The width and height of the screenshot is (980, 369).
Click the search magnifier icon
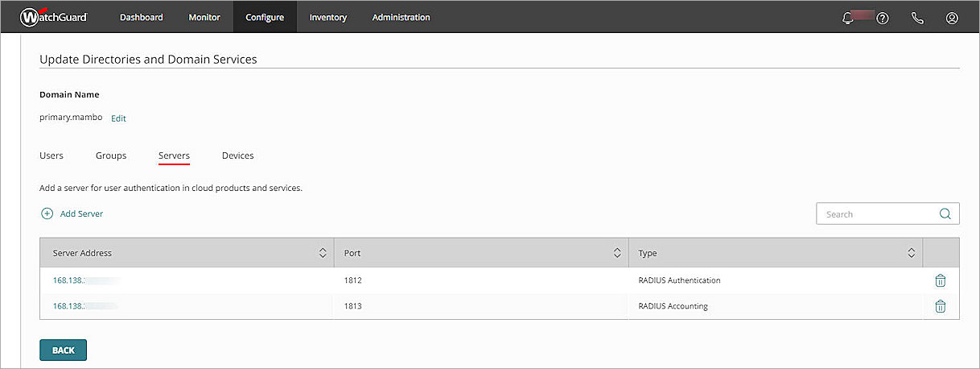pyautogui.click(x=945, y=214)
